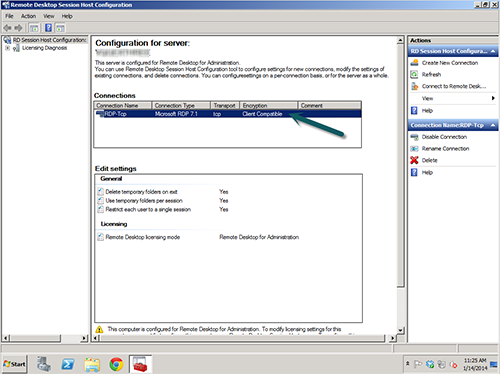Click the vertical scrollbar down arrow
The width and height of the screenshot is (500, 374).
tap(401, 330)
